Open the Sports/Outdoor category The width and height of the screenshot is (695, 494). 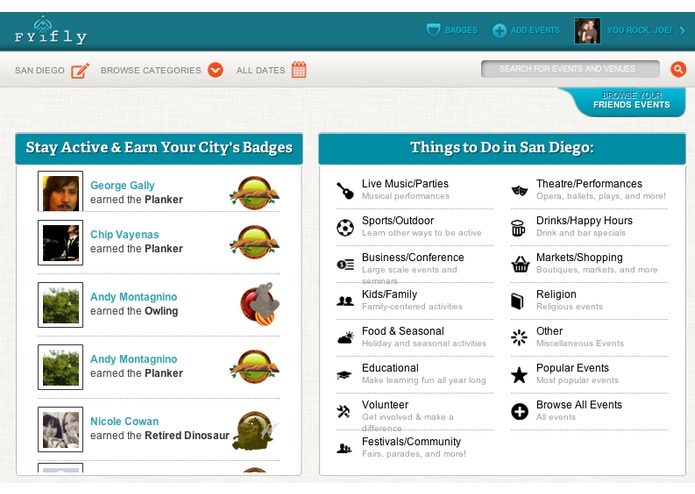click(398, 221)
